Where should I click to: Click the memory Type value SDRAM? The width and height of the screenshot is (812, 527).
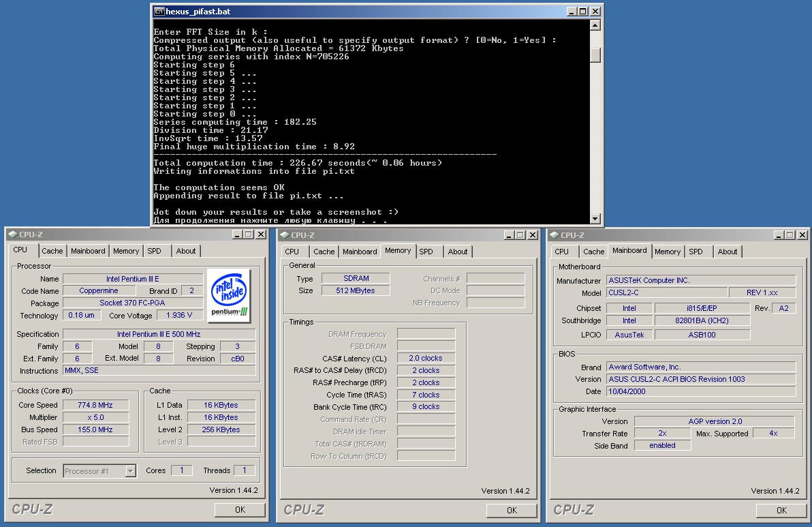[x=356, y=278]
